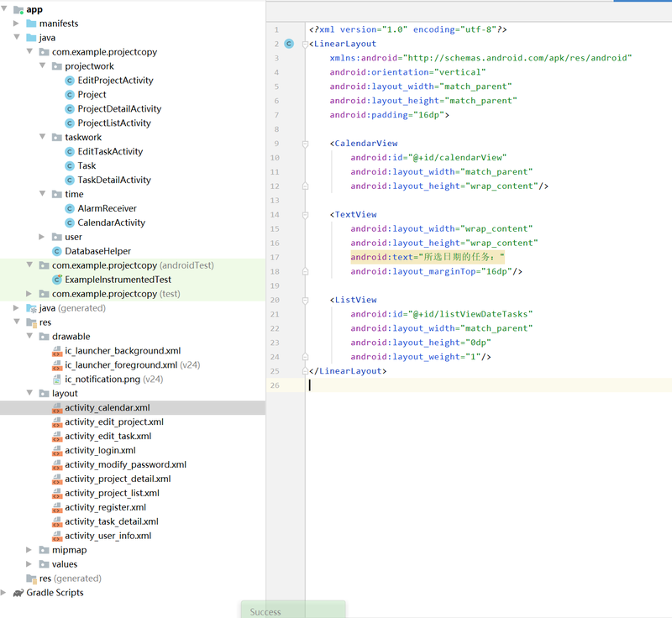Select activity_user_info.xml layout file
The height and width of the screenshot is (618, 672).
(x=108, y=536)
